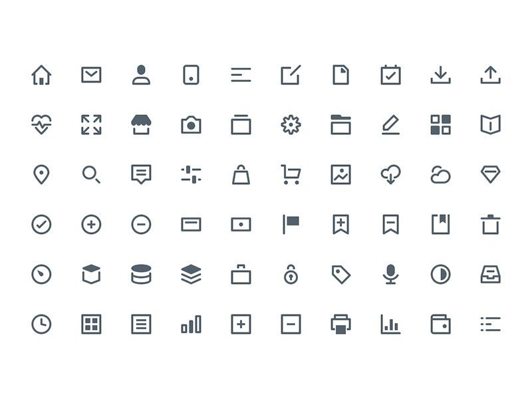Choose the padlock icon

pyautogui.click(x=291, y=274)
